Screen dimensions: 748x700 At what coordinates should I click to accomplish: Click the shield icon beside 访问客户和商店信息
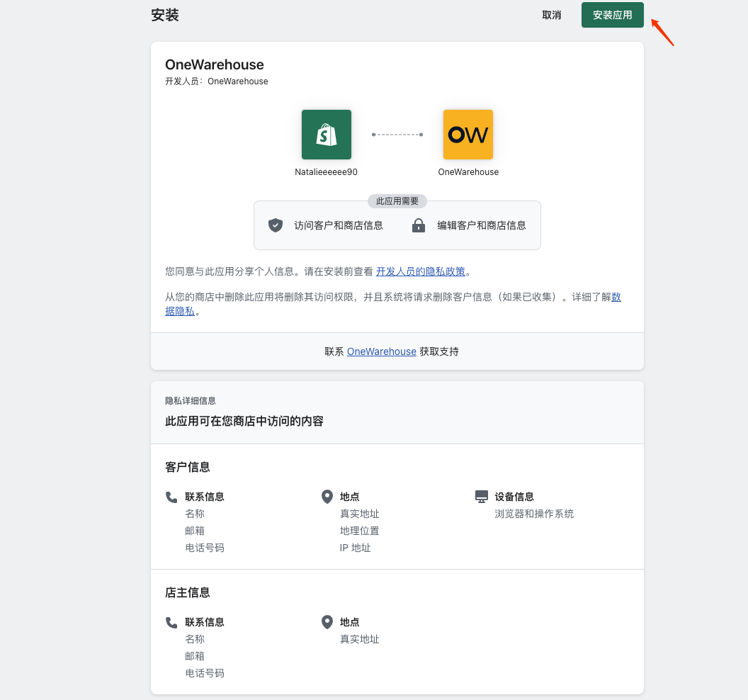276,225
